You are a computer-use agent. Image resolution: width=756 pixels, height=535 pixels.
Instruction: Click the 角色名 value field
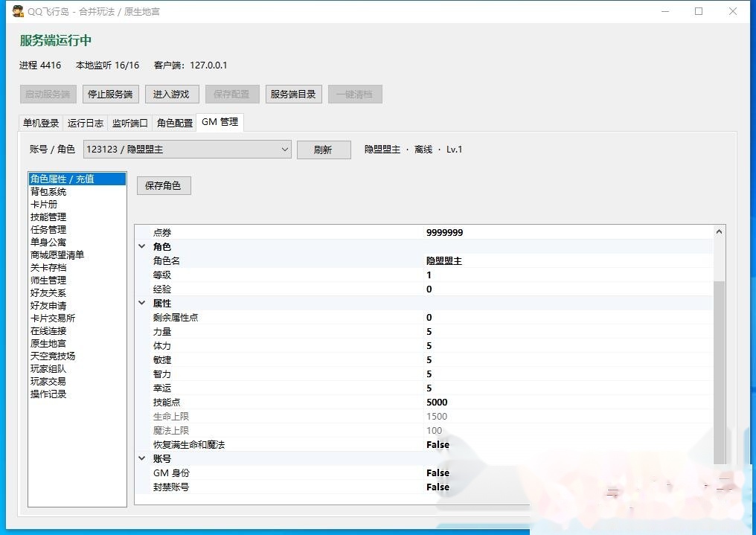(568, 260)
